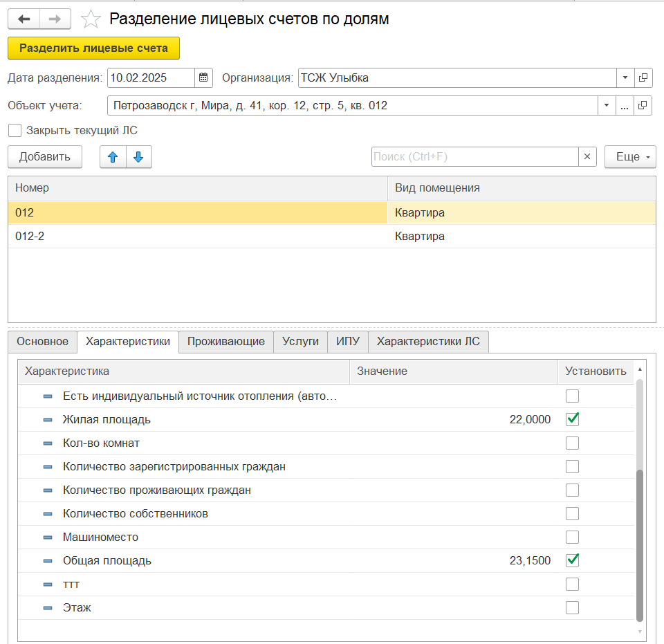The width and height of the screenshot is (664, 644).
Task: Click the Характеристика column header
Action: coord(184,371)
